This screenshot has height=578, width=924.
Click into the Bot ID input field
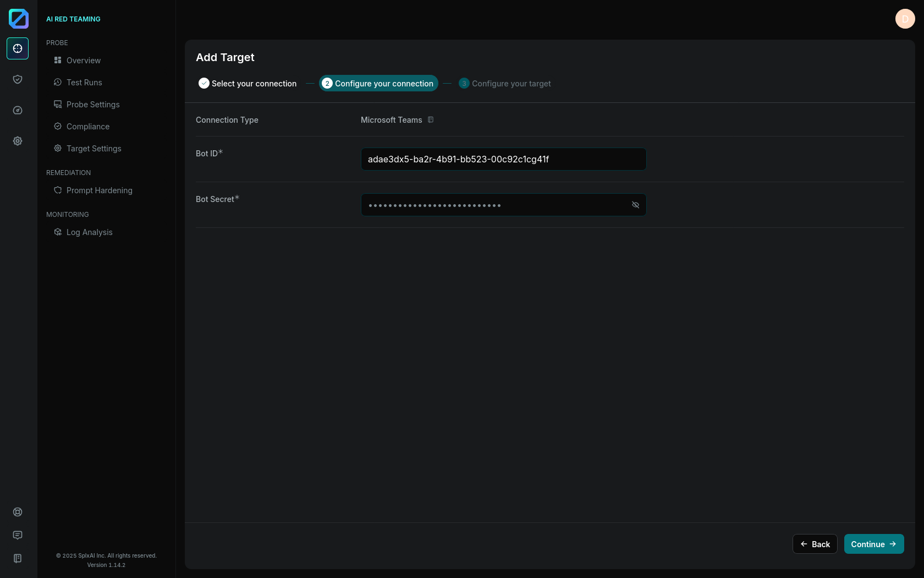[503, 159]
